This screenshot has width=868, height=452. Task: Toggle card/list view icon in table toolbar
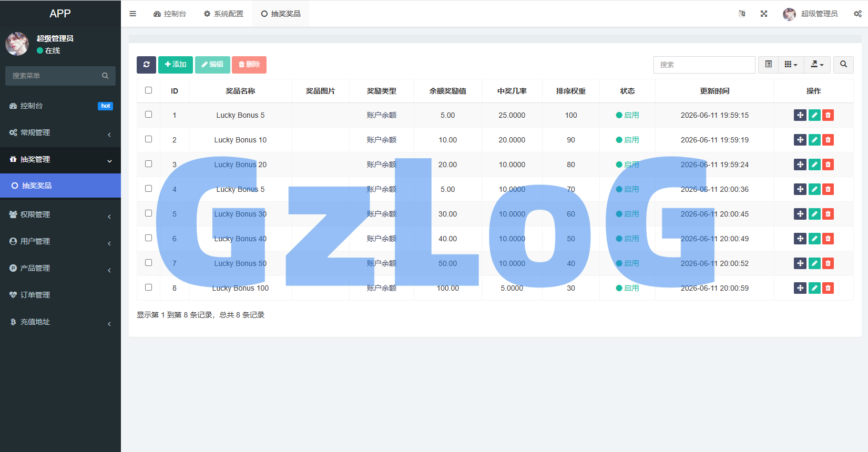(768, 65)
